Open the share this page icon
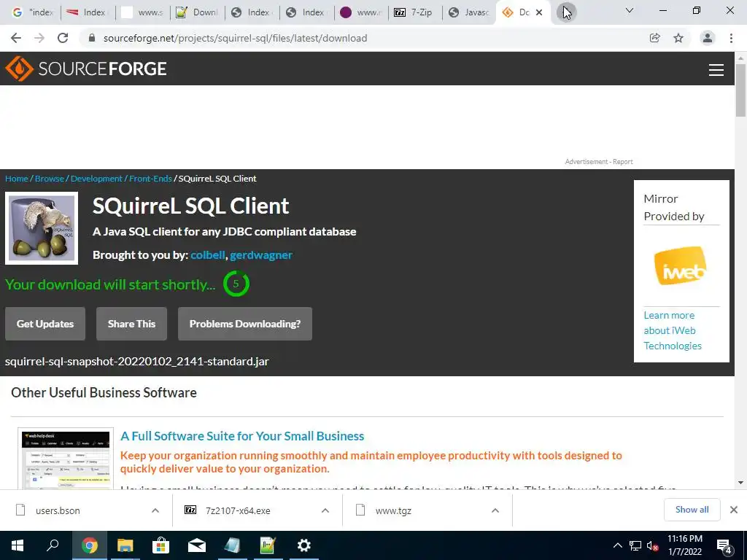Image resolution: width=747 pixels, height=560 pixels. pyautogui.click(x=655, y=38)
